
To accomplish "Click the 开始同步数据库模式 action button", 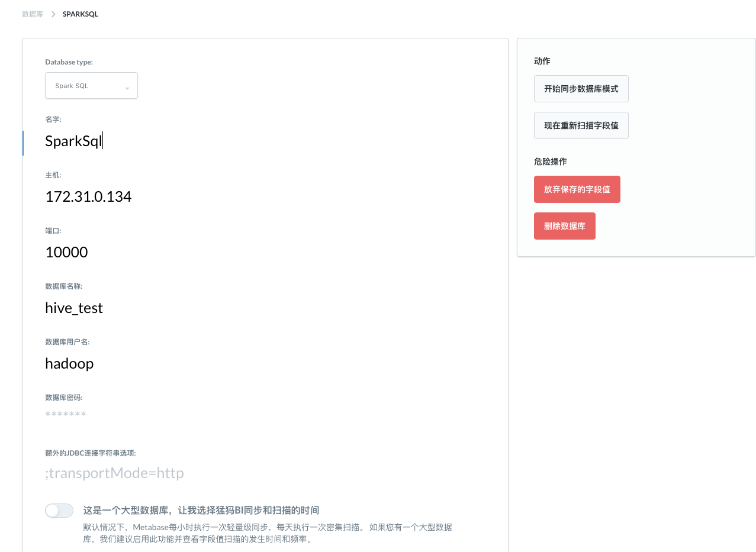I will point(581,88).
